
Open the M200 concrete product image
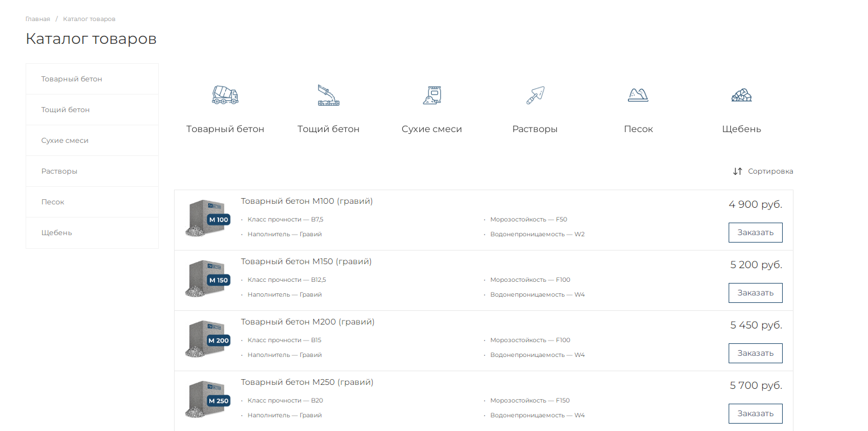207,339
